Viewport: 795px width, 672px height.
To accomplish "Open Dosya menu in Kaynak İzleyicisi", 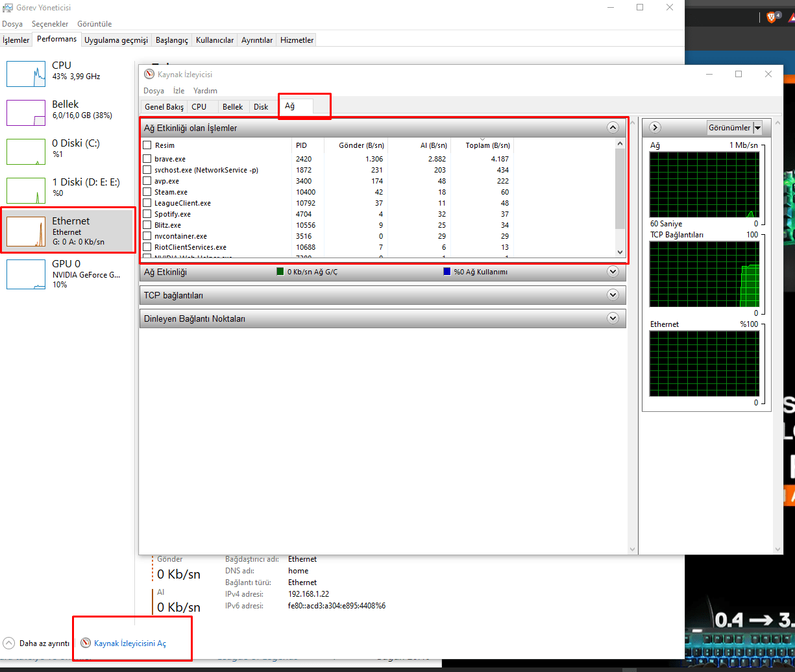I will pyautogui.click(x=154, y=91).
